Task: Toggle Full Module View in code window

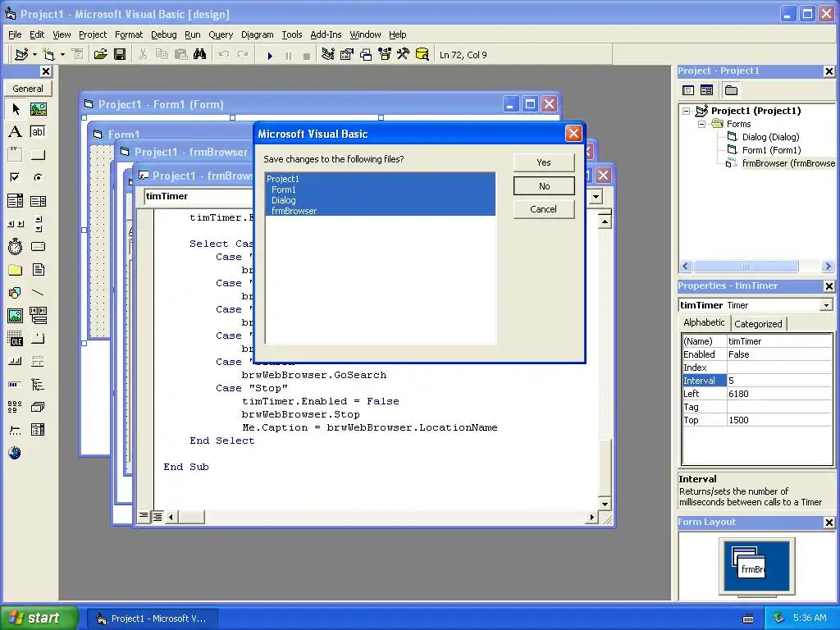Action: pos(157,517)
